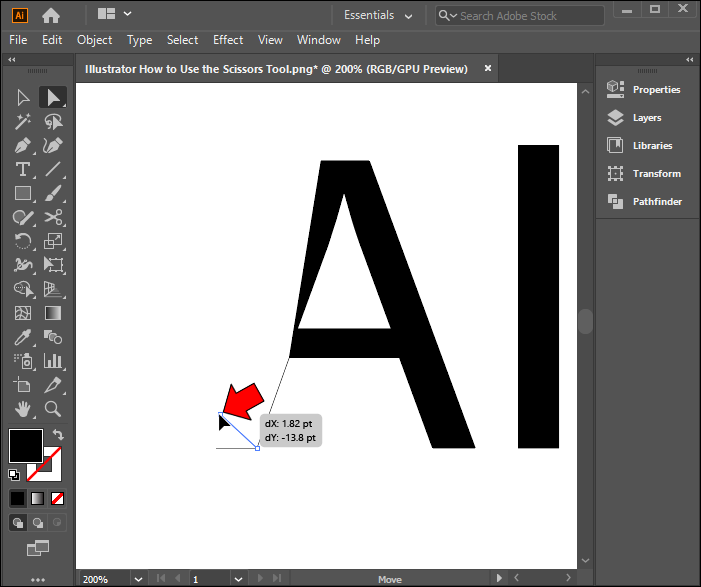This screenshot has height=587, width=701.
Task: Select the Pen tool
Action: tap(23, 145)
